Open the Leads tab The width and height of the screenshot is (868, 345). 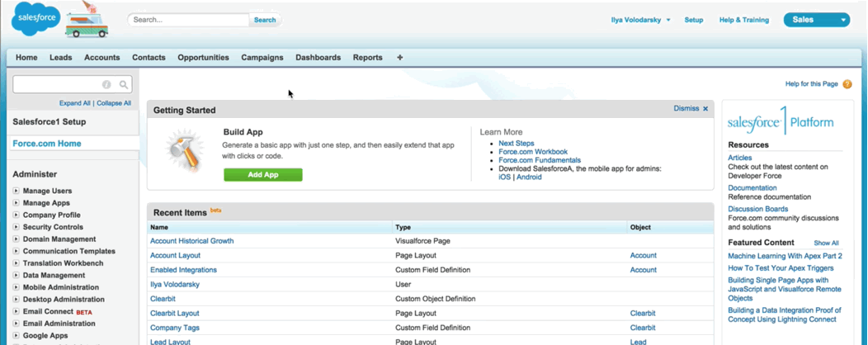(61, 58)
